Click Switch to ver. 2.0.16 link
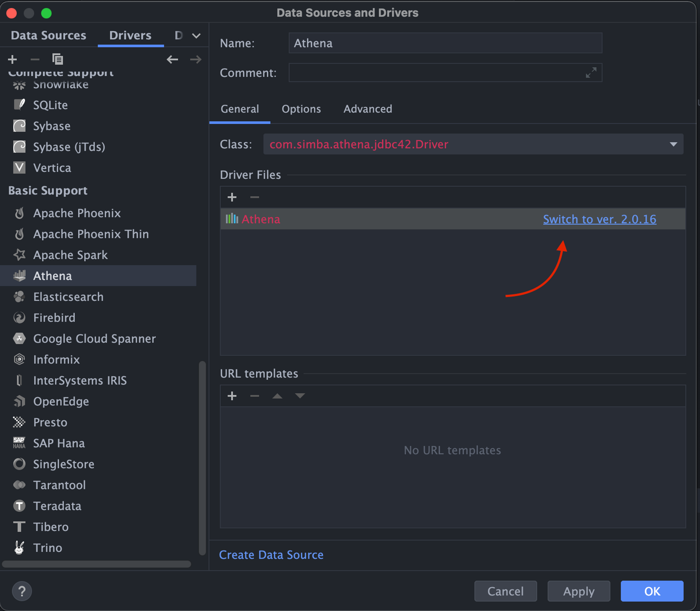Image resolution: width=700 pixels, height=611 pixels. [600, 219]
